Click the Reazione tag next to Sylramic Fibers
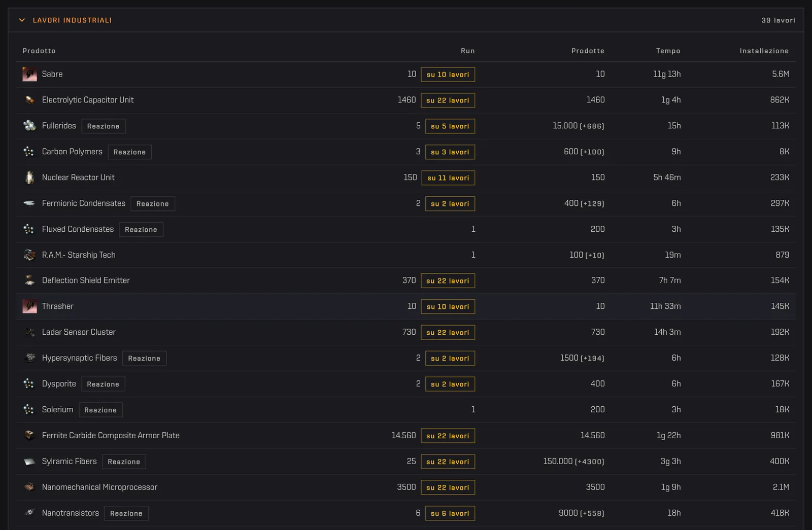812x530 pixels. (124, 462)
